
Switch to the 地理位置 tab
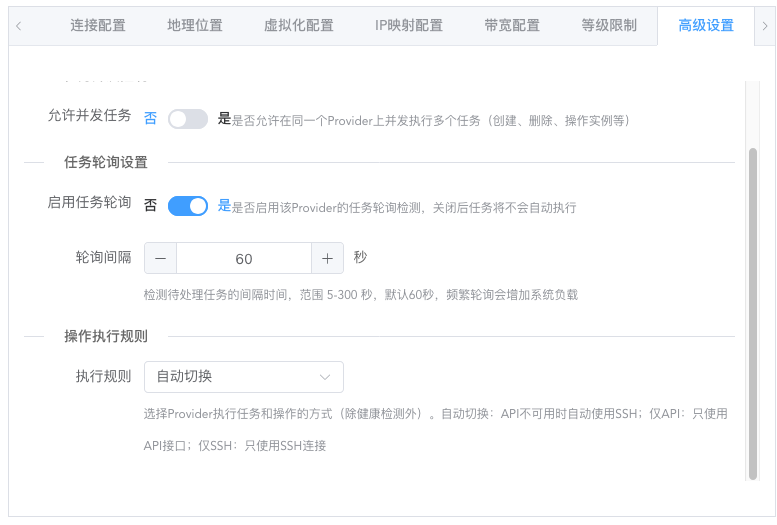coord(195,26)
